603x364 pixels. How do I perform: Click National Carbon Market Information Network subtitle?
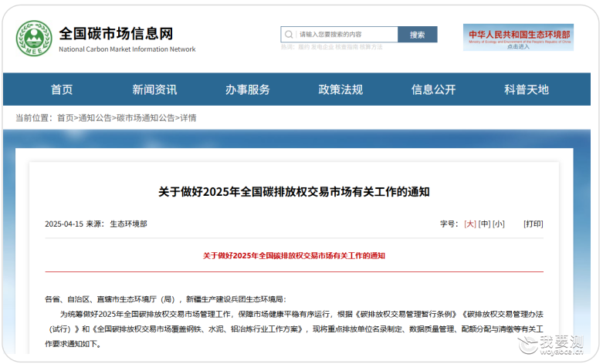point(127,49)
